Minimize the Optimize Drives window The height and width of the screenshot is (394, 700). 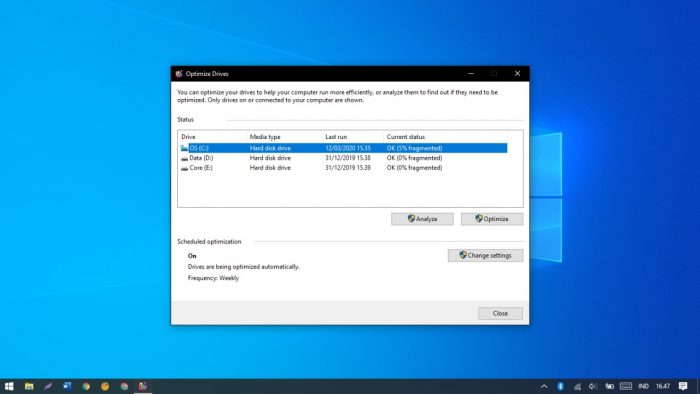click(471, 74)
